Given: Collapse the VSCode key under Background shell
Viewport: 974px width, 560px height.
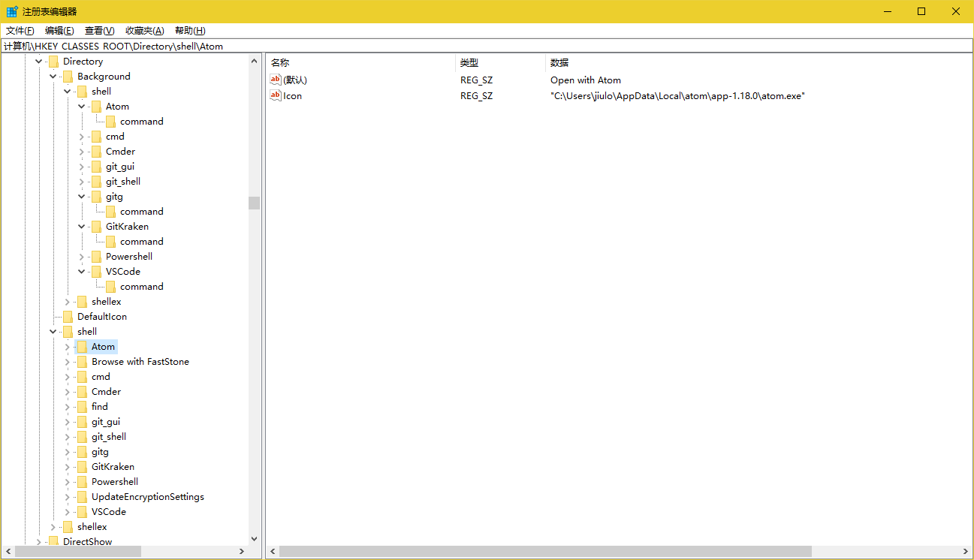Looking at the screenshot, I should point(82,272).
